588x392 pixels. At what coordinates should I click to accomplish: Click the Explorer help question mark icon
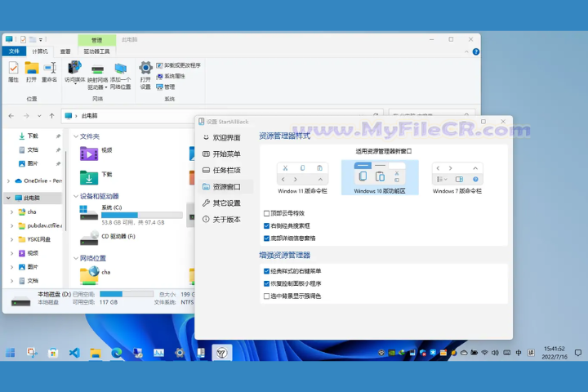point(476,51)
